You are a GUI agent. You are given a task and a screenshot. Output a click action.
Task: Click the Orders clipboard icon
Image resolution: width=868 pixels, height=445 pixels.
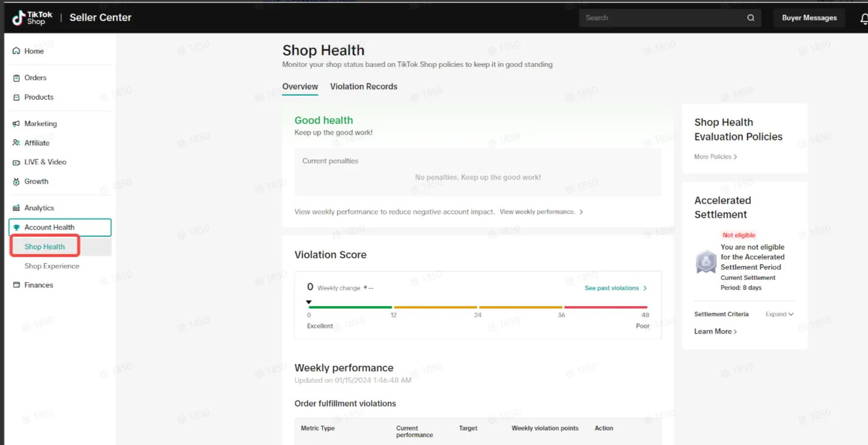tap(16, 78)
